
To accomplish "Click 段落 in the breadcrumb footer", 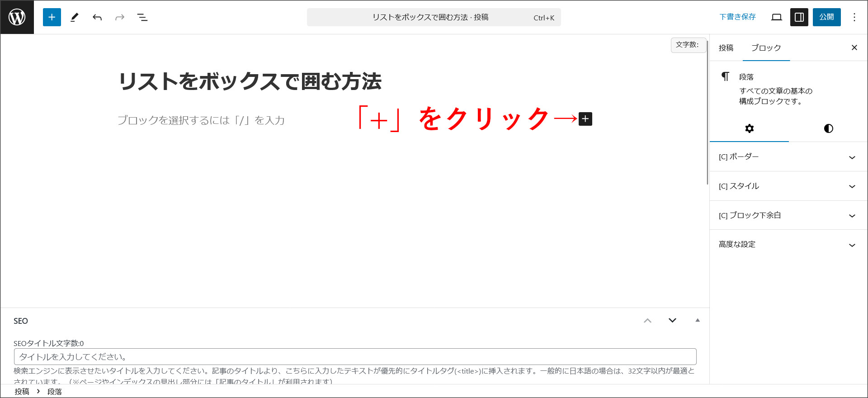I will tap(55, 392).
